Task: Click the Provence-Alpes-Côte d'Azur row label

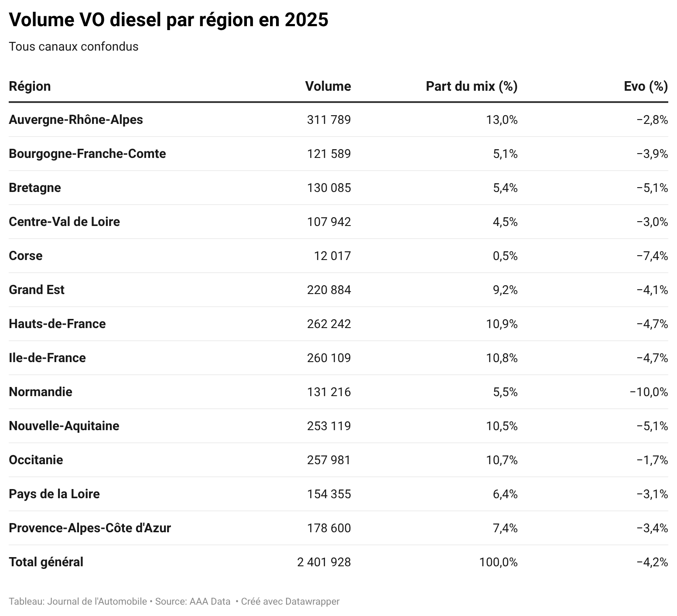Action: (90, 528)
